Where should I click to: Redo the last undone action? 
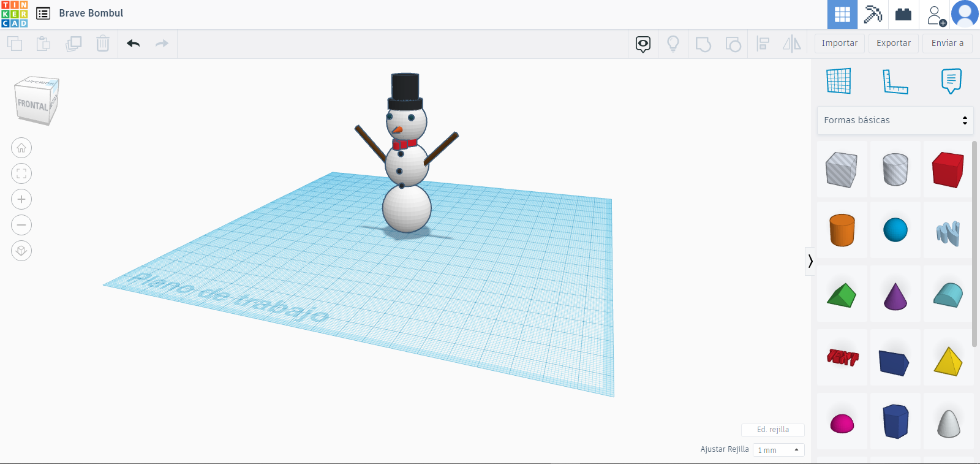point(162,44)
